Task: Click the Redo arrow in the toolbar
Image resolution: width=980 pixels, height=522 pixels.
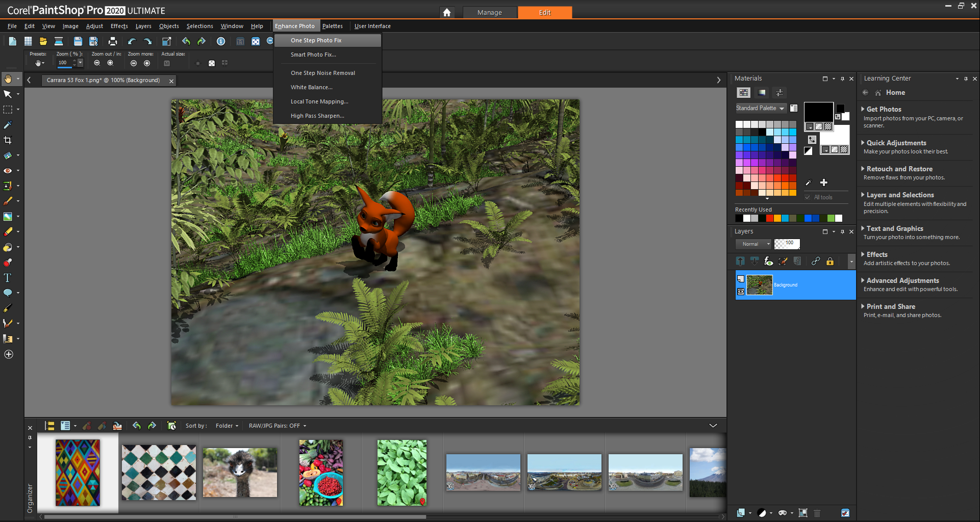Action: coord(147,41)
